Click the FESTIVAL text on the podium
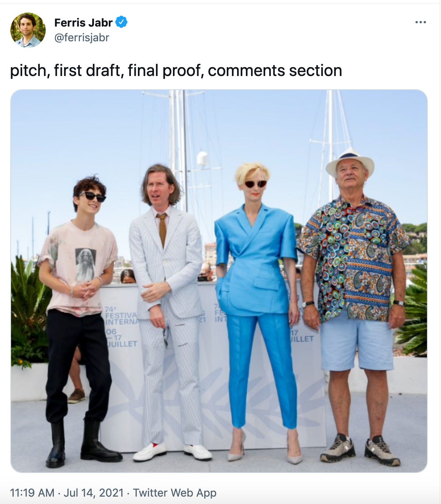Screen dimensions: 441x504 121,316
